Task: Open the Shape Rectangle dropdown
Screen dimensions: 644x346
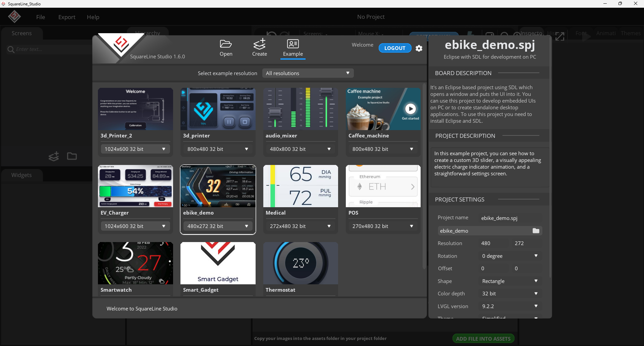Action: click(x=511, y=281)
